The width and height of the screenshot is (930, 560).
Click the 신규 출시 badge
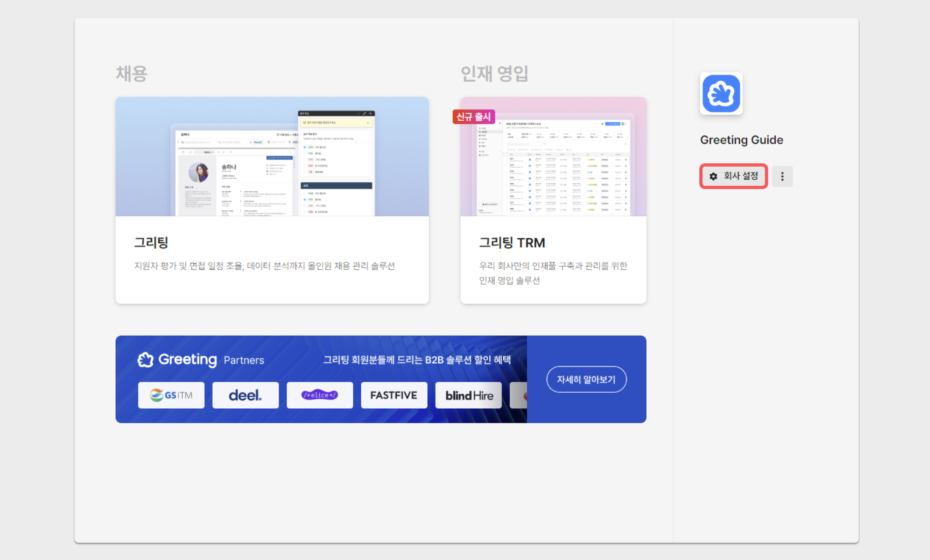[x=473, y=117]
